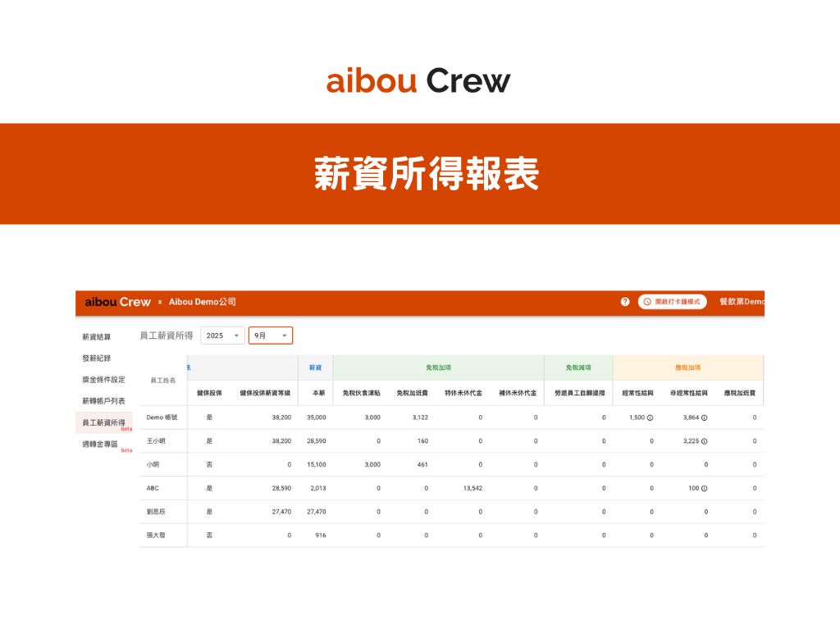Click info icon beside 3,864 value

[x=704, y=418]
